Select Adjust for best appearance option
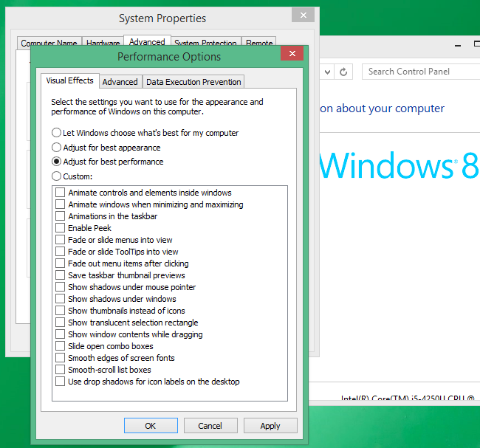Image resolution: width=480 pixels, height=448 pixels. pyautogui.click(x=57, y=148)
